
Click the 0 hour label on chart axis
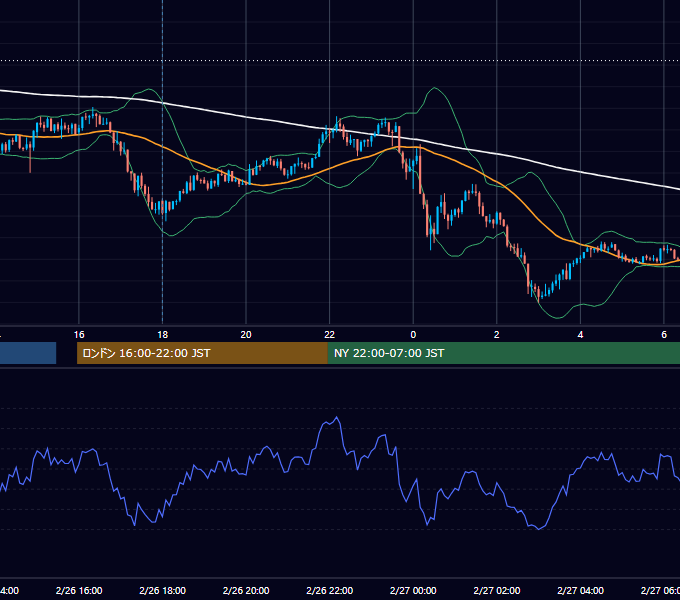[413, 335]
